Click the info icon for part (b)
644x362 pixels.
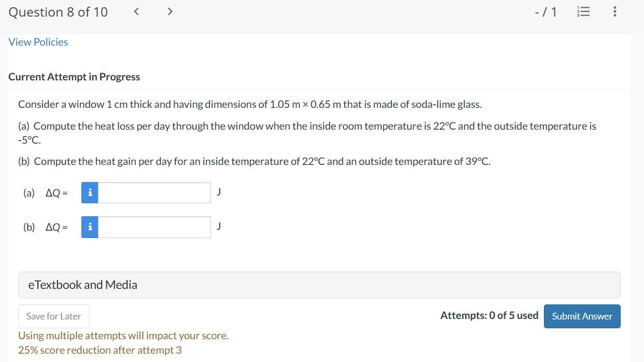tap(90, 227)
